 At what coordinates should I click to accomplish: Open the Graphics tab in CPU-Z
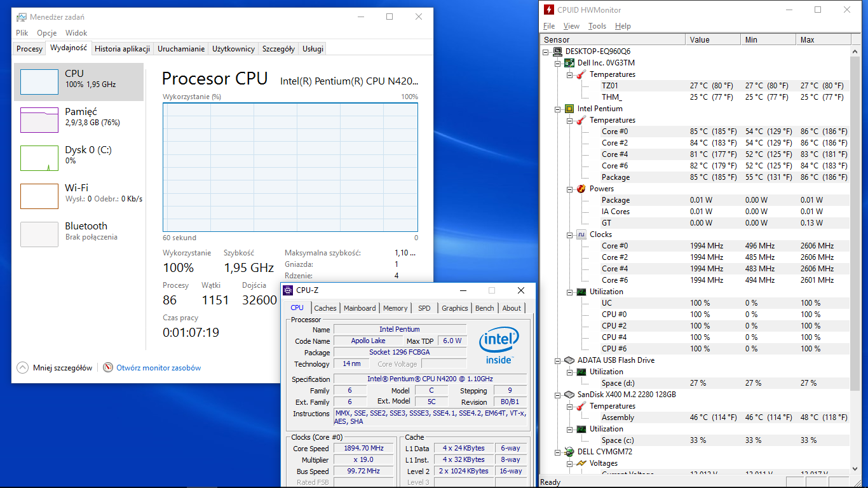pyautogui.click(x=455, y=308)
